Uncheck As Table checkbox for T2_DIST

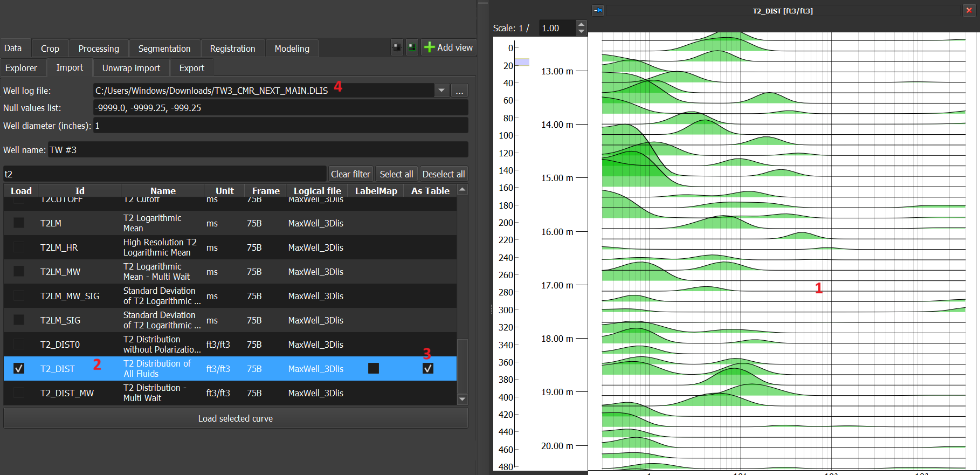428,368
